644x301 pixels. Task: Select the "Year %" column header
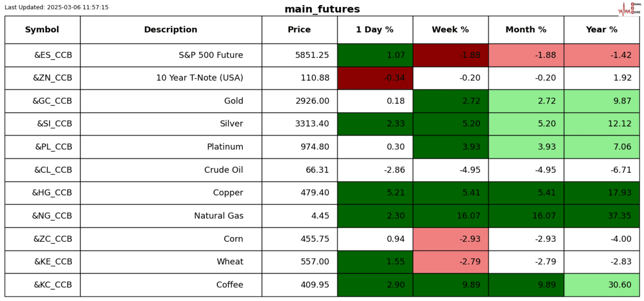coord(602,30)
